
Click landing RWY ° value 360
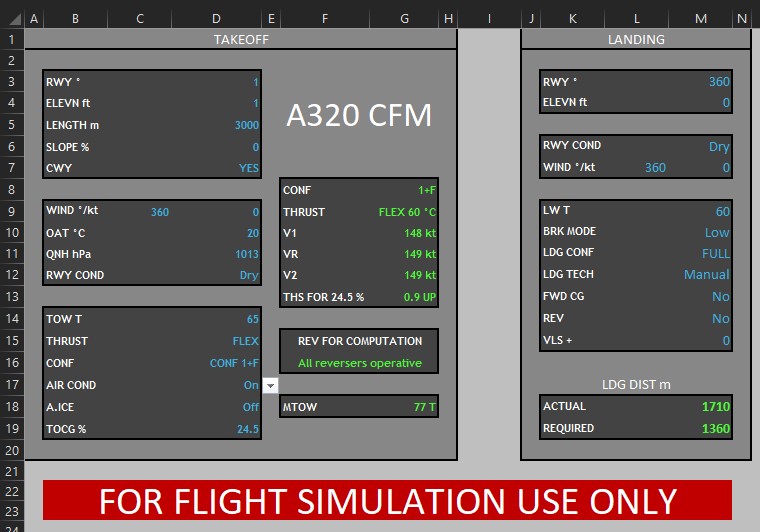719,81
